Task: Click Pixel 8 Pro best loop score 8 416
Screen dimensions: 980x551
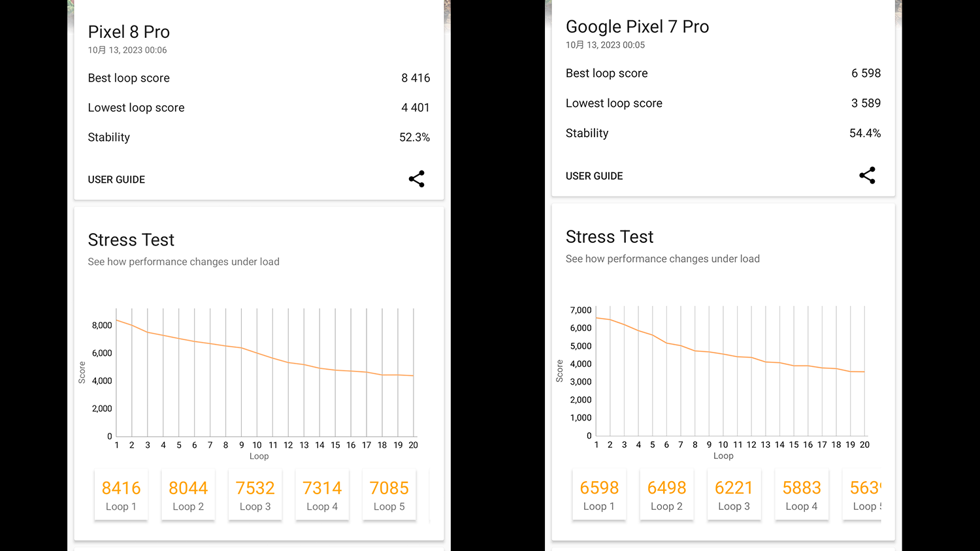Action: (416, 78)
